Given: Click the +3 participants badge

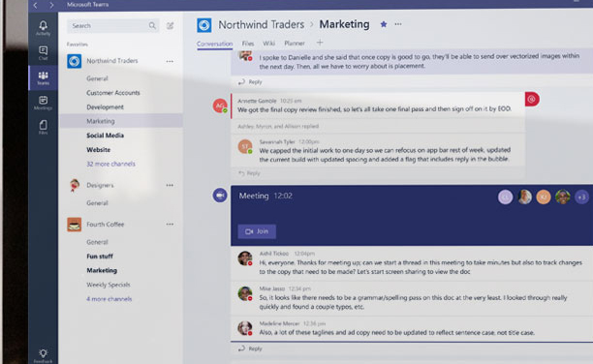Looking at the screenshot, I should coord(581,197).
